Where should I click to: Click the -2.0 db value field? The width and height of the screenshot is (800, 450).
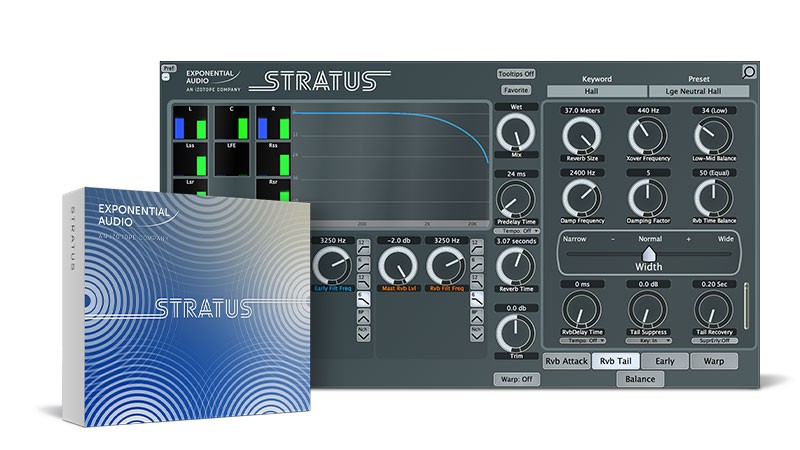(398, 240)
